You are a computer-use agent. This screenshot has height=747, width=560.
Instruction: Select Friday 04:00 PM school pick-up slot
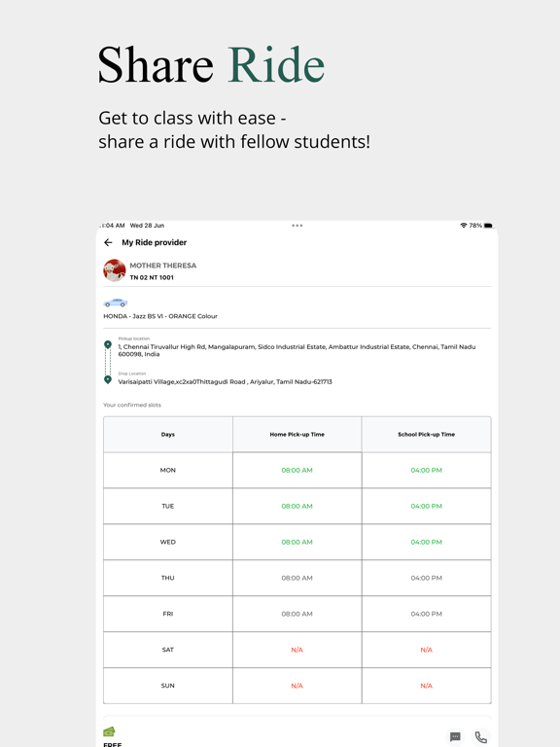click(426, 614)
